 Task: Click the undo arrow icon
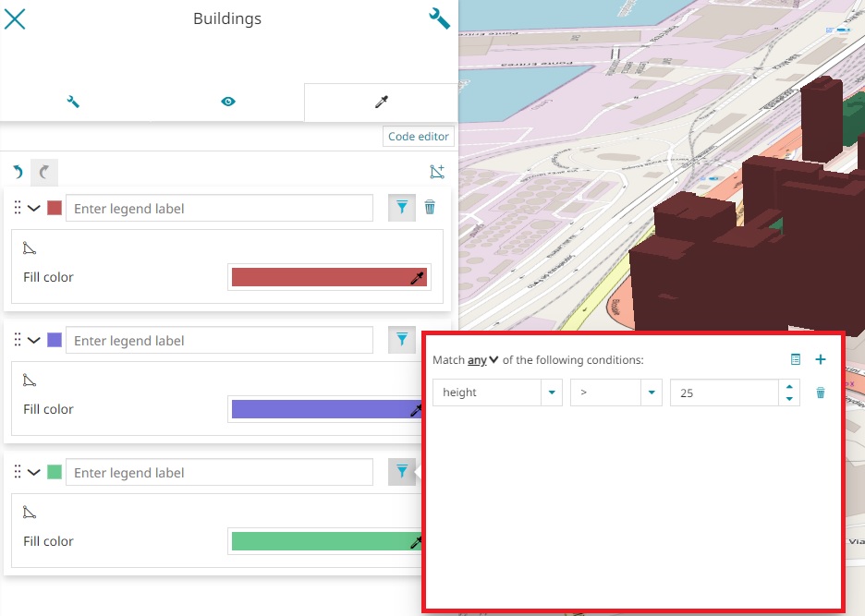(18, 172)
